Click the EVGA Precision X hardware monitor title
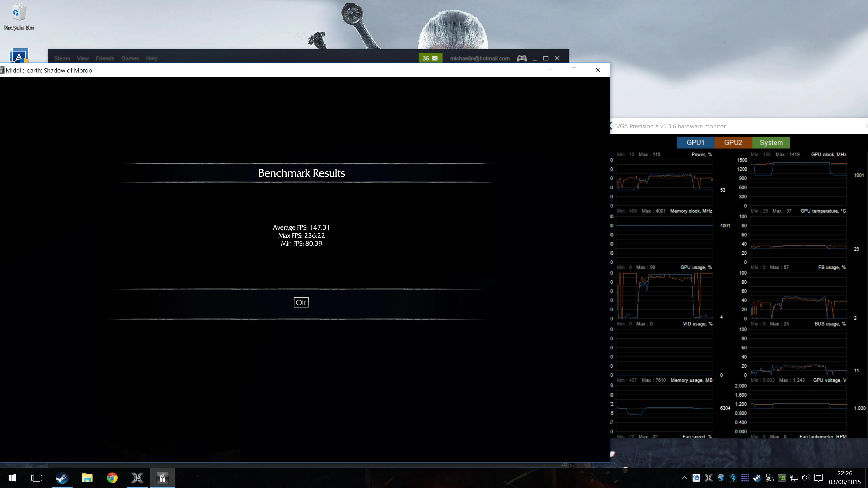Viewport: 868px width, 488px height. pos(669,126)
